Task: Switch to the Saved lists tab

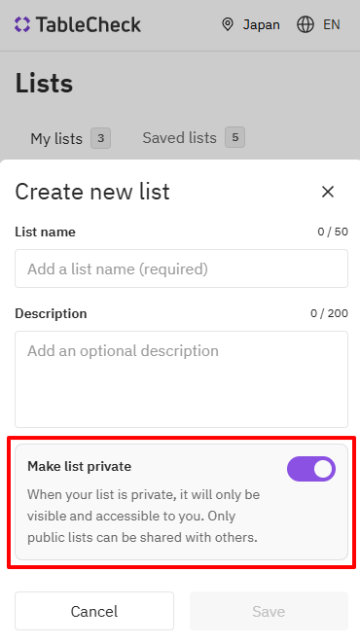Action: (194, 137)
